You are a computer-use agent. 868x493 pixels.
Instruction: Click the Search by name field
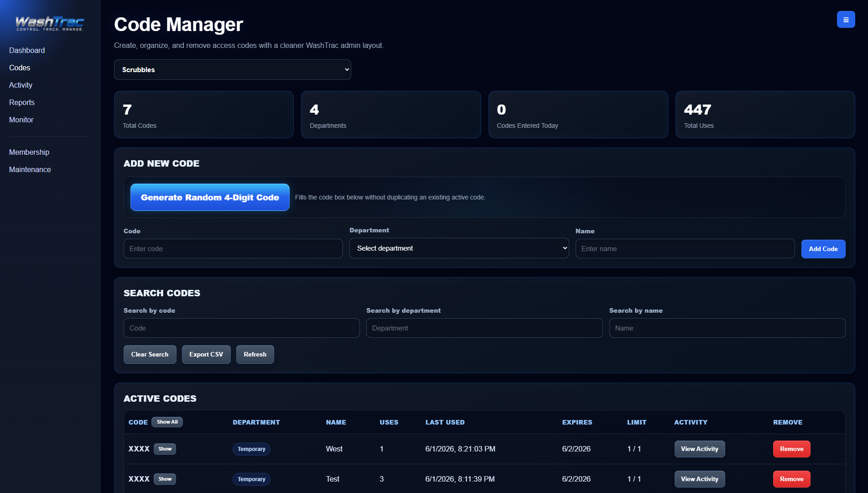[727, 328]
